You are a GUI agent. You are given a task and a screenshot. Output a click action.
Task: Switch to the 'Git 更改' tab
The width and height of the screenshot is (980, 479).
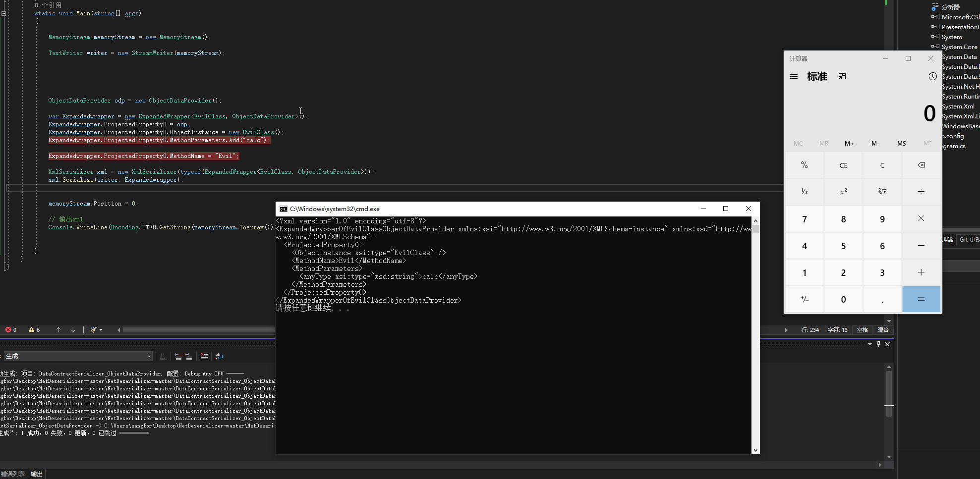[969, 240]
